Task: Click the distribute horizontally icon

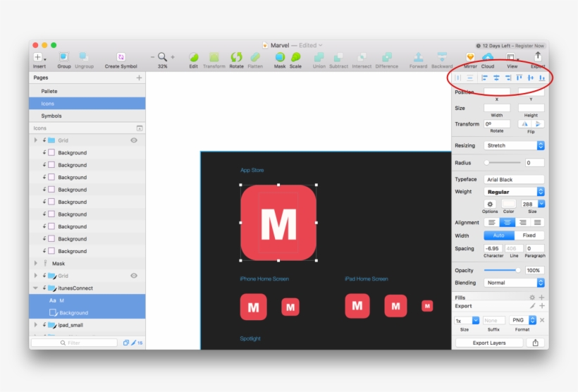Action: point(458,78)
